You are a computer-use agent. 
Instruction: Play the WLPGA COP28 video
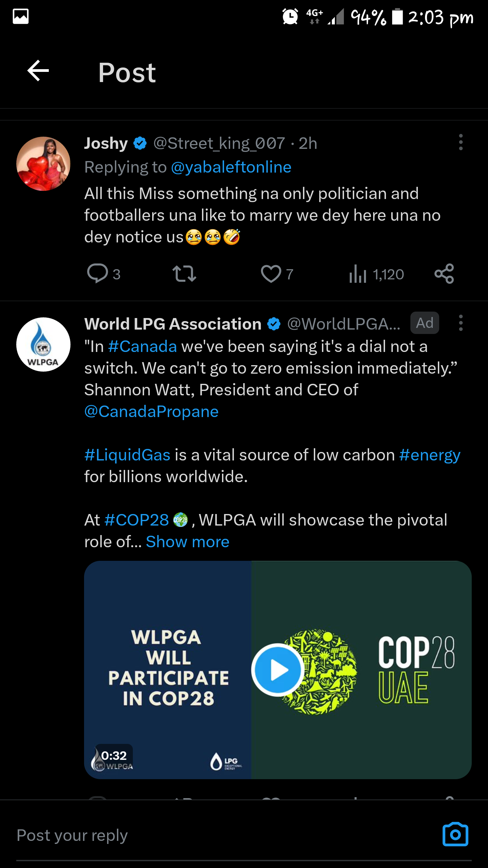[x=278, y=670]
